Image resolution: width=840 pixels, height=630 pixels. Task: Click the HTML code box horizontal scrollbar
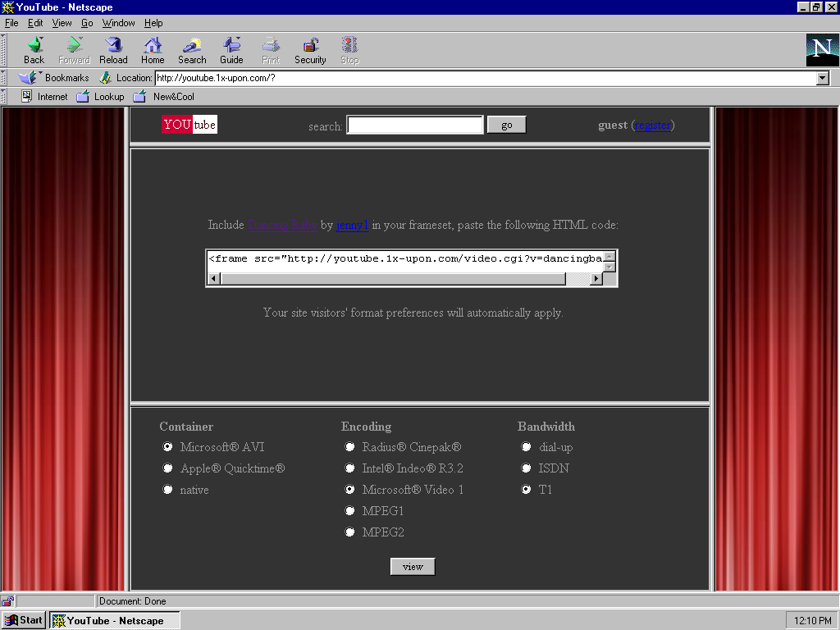(x=394, y=279)
